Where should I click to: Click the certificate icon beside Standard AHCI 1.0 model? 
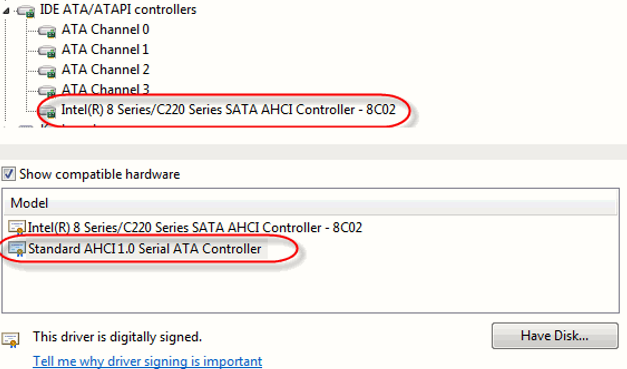[17, 249]
